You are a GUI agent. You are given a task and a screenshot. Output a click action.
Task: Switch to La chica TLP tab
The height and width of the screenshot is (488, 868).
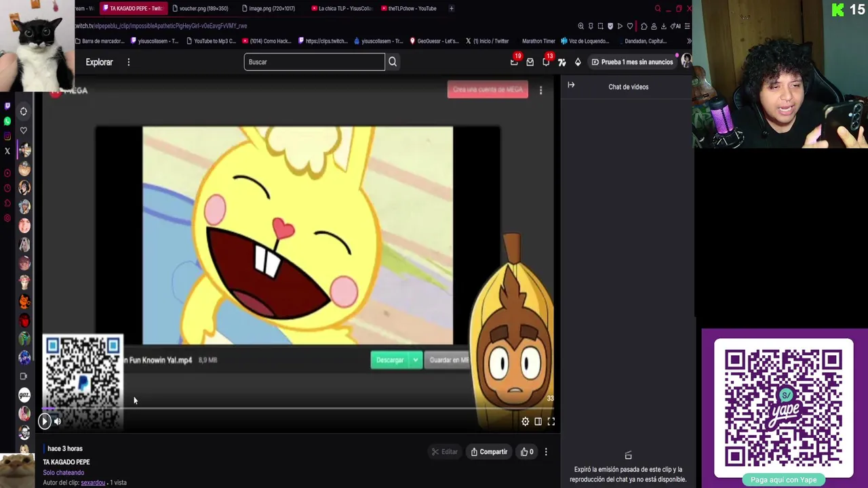click(x=342, y=8)
